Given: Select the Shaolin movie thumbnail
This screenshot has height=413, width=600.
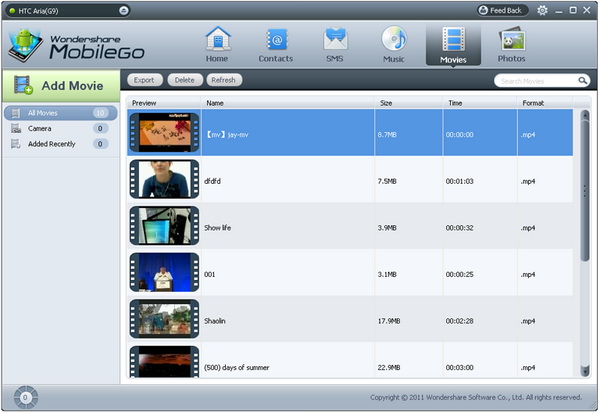Looking at the screenshot, I should (x=165, y=319).
